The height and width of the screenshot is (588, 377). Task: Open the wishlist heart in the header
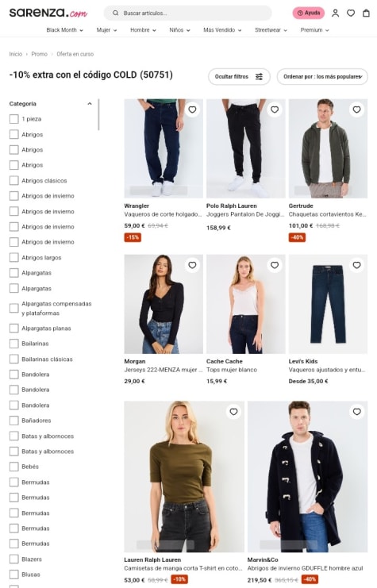[x=351, y=13]
